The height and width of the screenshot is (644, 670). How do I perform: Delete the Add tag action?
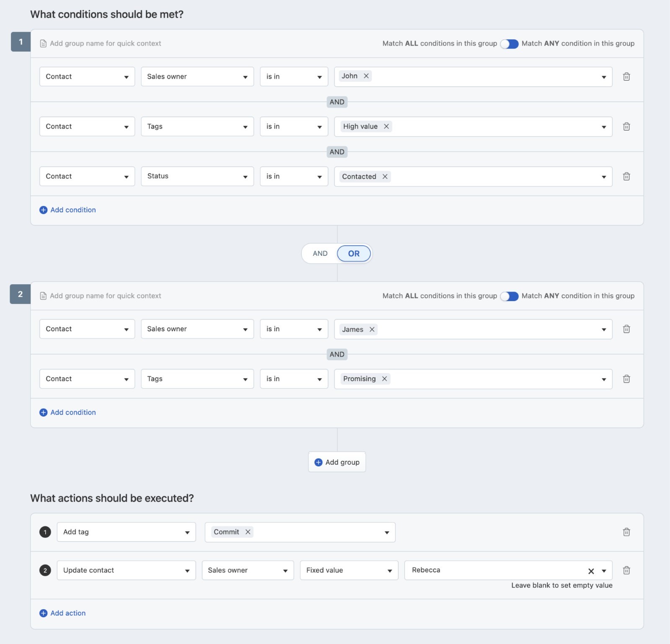point(626,532)
